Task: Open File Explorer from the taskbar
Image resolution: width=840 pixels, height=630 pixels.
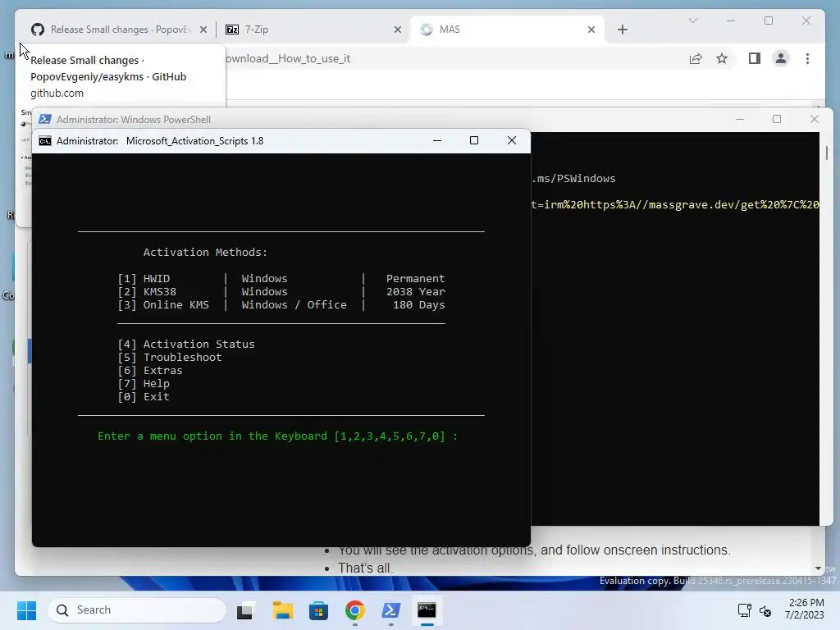Action: [x=282, y=610]
